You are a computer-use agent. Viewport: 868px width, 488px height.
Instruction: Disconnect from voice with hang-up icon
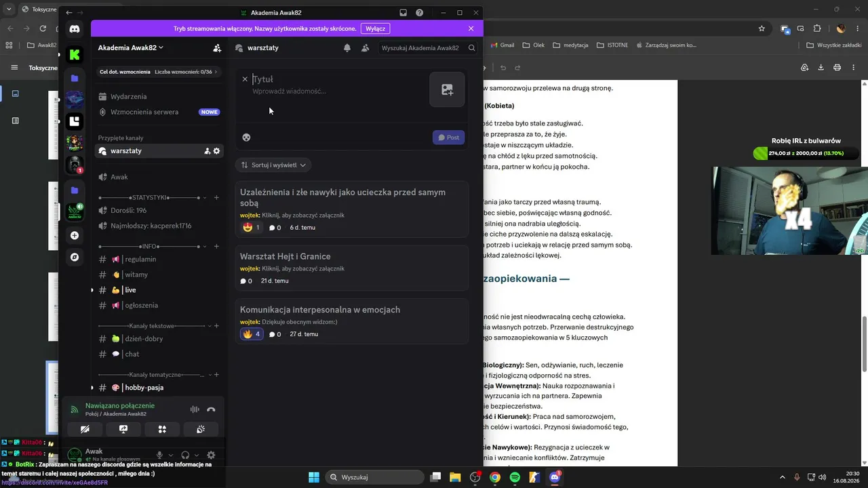click(211, 409)
